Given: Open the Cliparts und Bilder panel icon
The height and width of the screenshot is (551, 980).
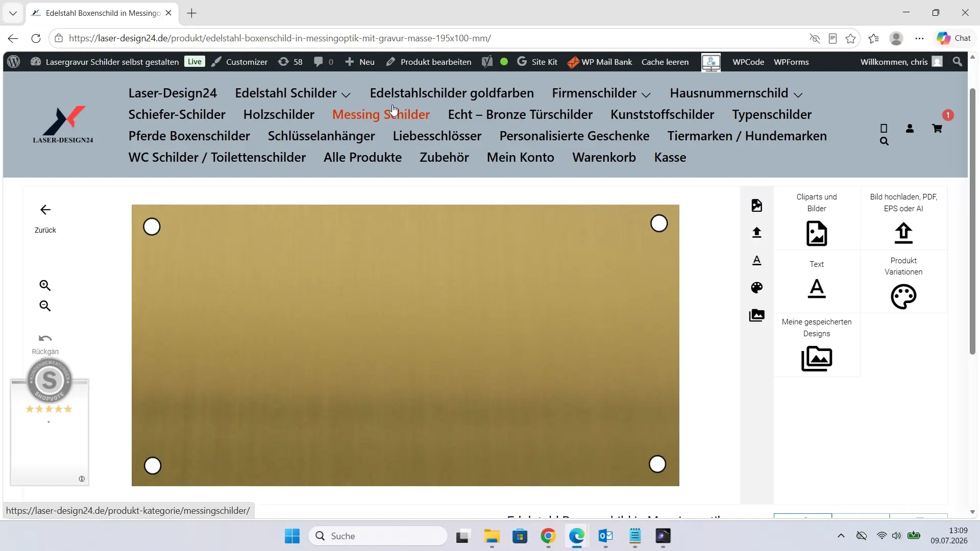Looking at the screenshot, I should click(x=816, y=234).
